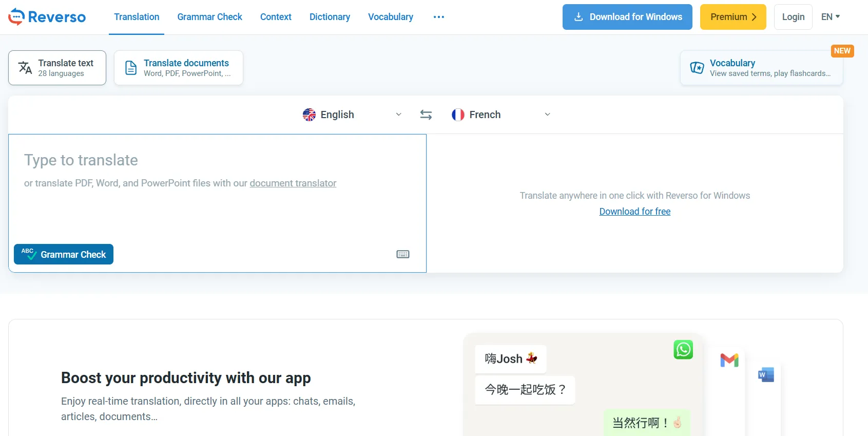Click the Login button
868x436 pixels.
coord(793,17)
